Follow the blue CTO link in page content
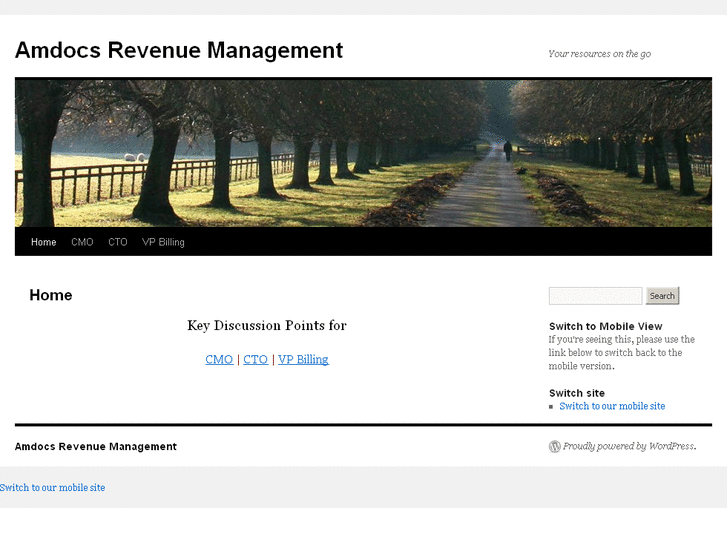The height and width of the screenshot is (545, 727). (256, 360)
